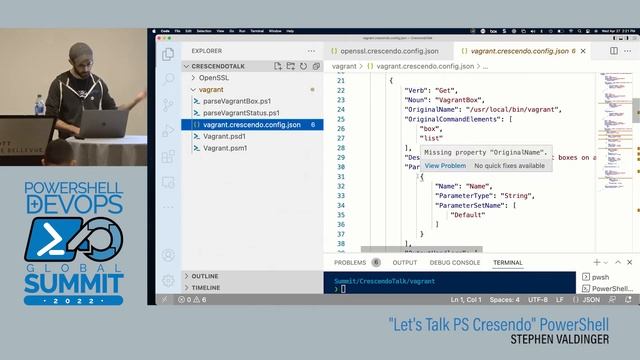Screen dimensions: 640x360
Task: Click Ln 1, Col 1 in the status bar
Action: pos(466,300)
